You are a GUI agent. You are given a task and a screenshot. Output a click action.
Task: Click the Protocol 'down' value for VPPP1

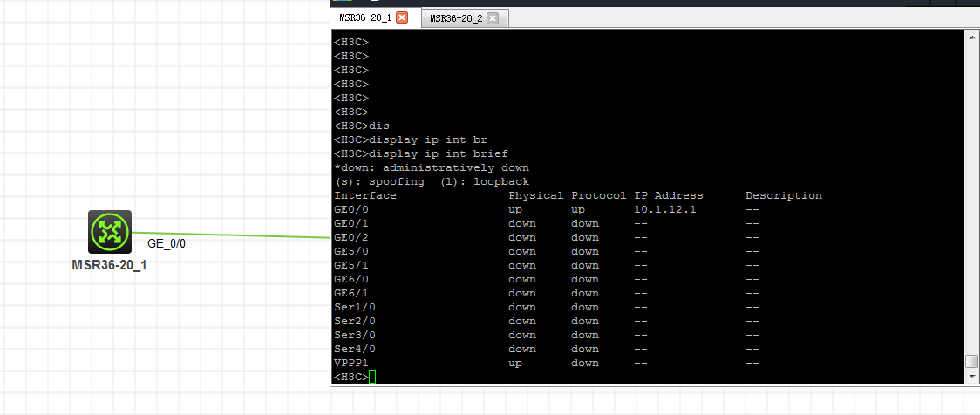click(585, 363)
